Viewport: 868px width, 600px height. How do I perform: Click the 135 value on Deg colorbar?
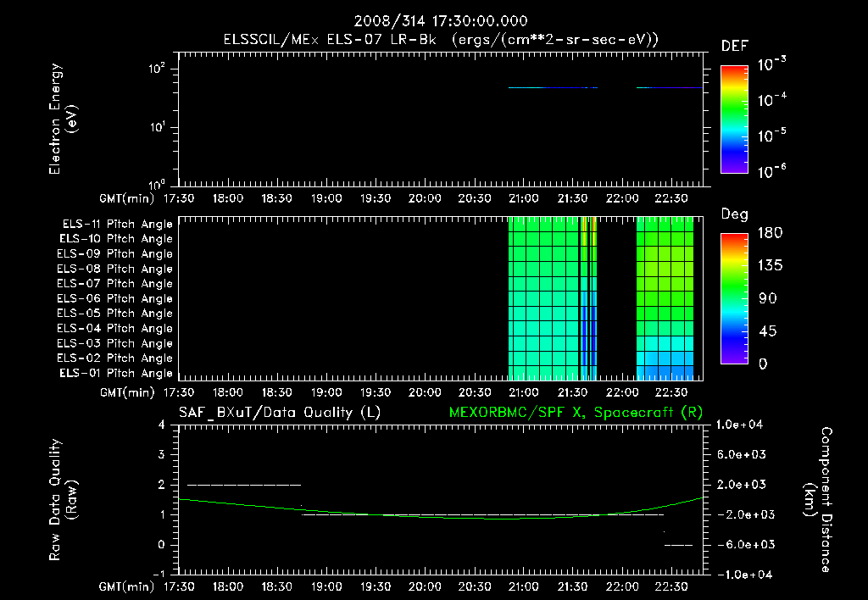tap(770, 266)
